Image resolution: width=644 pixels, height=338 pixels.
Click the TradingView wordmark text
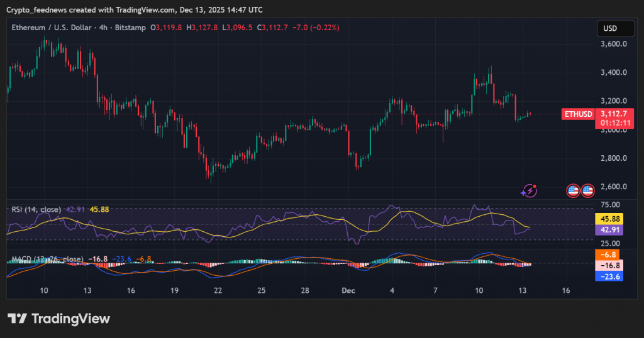click(70, 319)
